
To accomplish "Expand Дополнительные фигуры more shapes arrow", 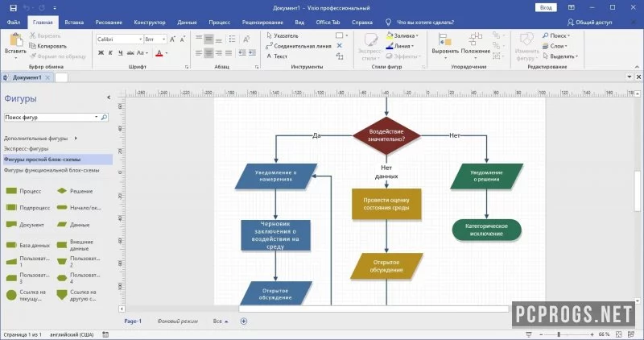I will click(76, 138).
